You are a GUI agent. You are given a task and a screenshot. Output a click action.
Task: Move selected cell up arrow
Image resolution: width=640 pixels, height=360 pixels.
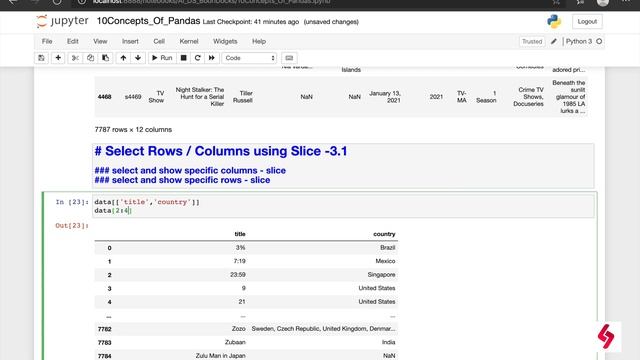[x=123, y=58]
